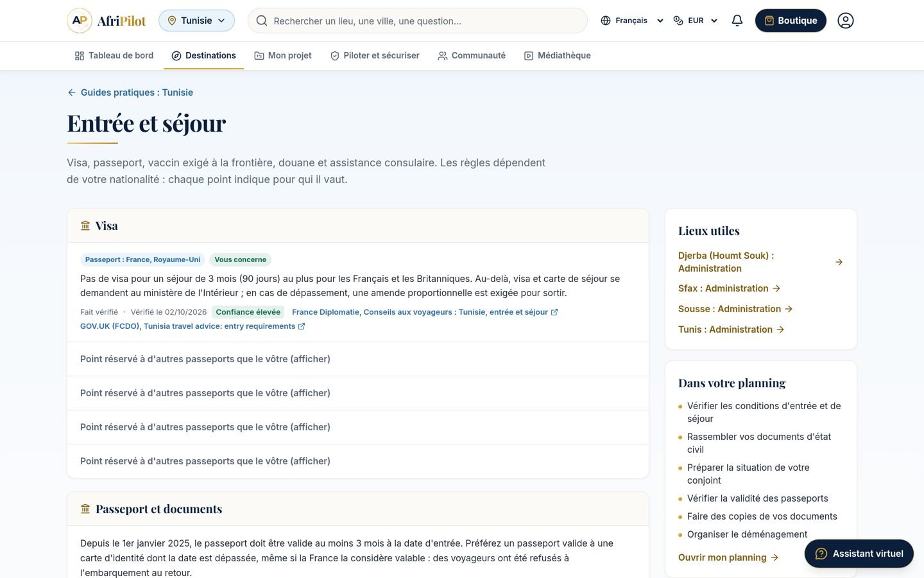Focus the Rechercher un lieu search field
This screenshot has height=578, width=924.
pos(418,21)
